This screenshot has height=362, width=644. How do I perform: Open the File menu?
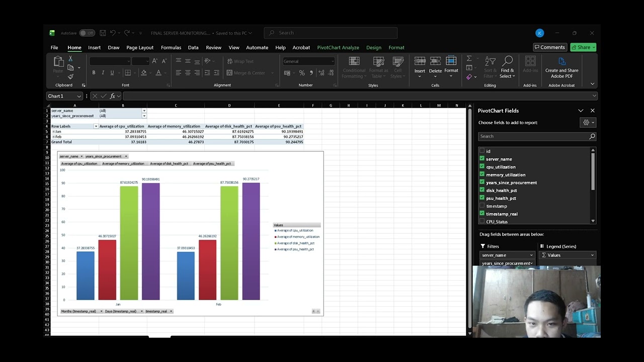(54, 47)
